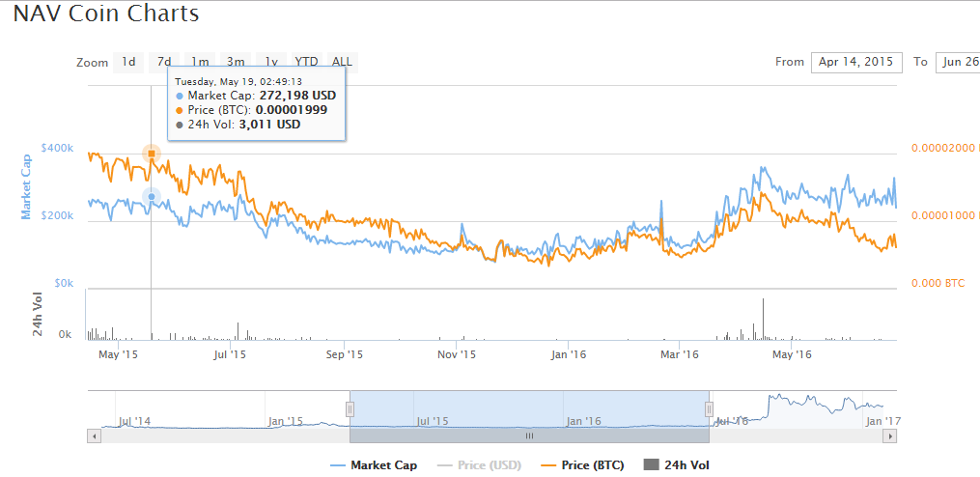Click the blue Market Cap data point marker

click(x=152, y=197)
